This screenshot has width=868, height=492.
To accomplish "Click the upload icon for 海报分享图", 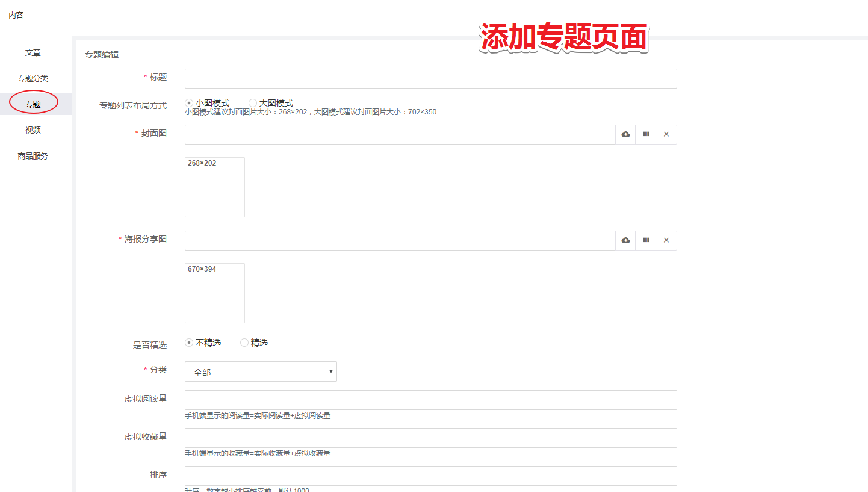I will [x=625, y=240].
